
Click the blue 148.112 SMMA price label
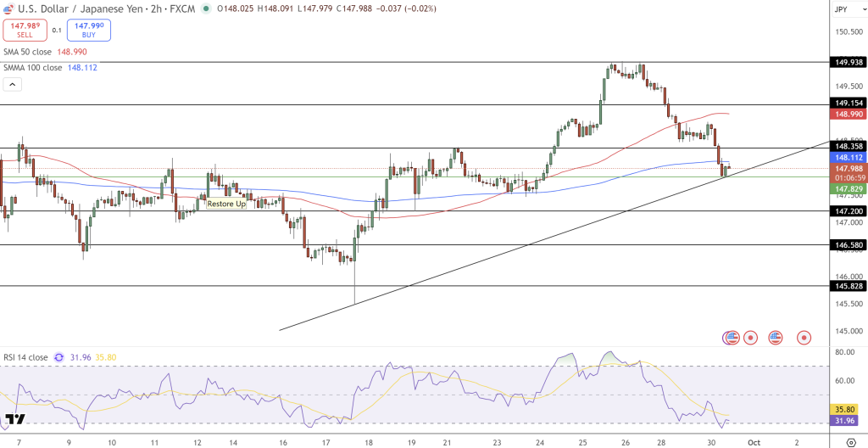[x=847, y=158]
